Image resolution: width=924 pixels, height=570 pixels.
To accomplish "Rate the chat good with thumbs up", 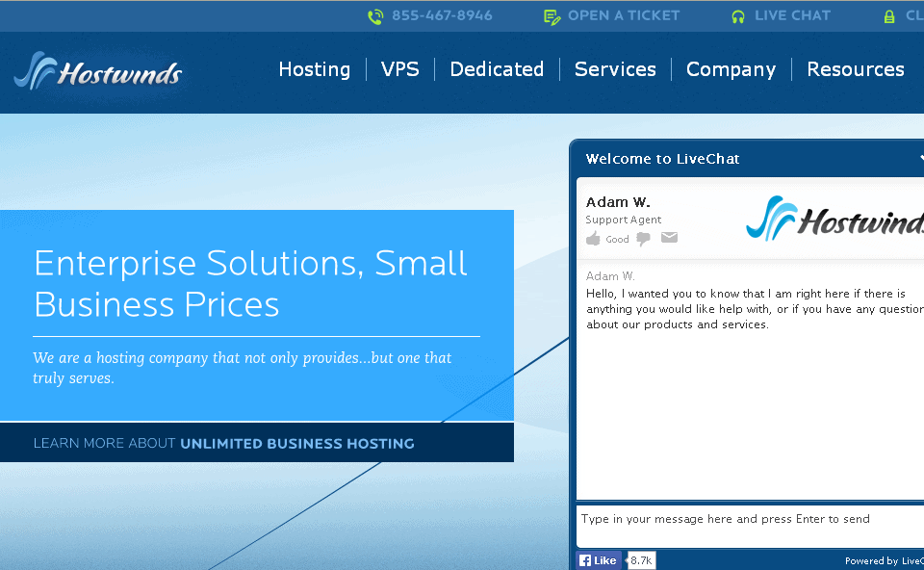I will tap(593, 239).
